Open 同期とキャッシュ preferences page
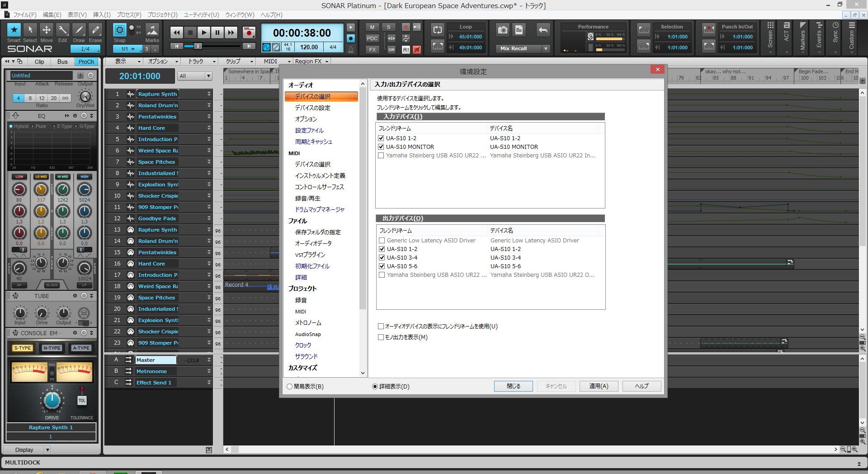The image size is (868, 474). [313, 142]
